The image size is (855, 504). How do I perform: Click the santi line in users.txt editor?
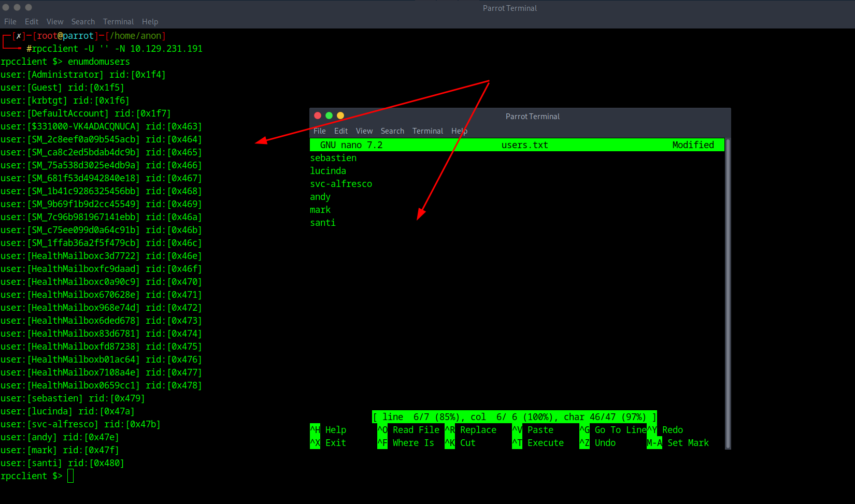(323, 223)
